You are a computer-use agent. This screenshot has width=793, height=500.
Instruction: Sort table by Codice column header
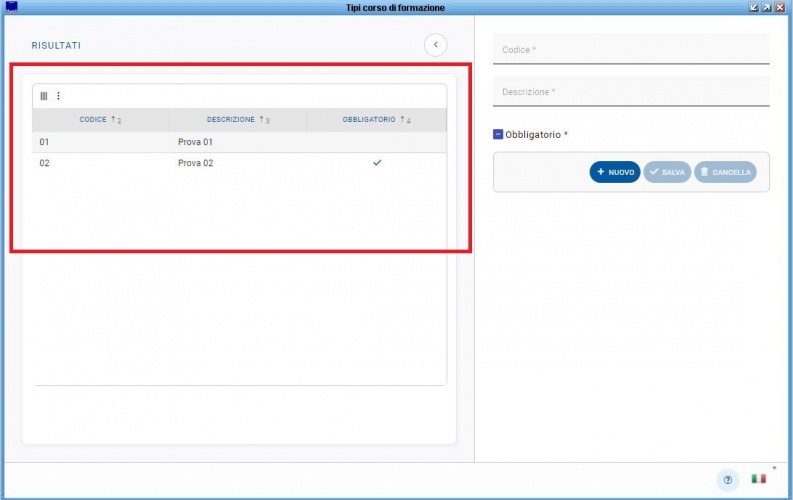tap(100, 120)
